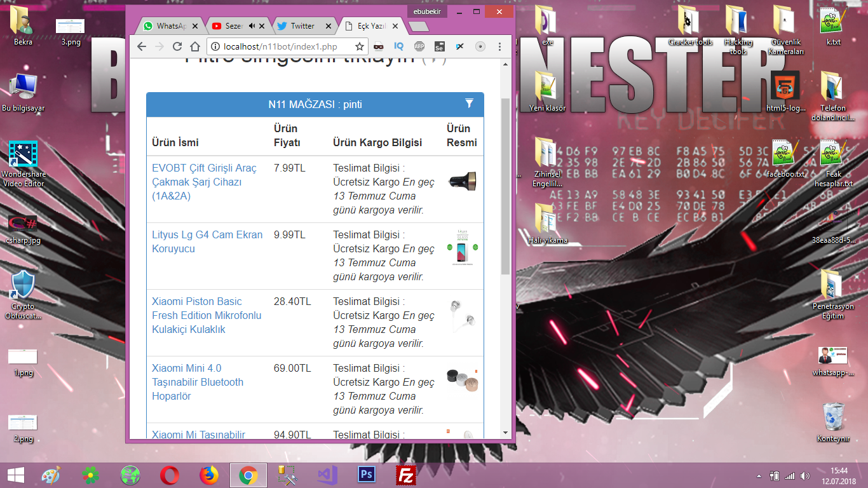The width and height of the screenshot is (868, 488).
Task: Select the Bu bilgisayar desktop icon
Action: point(23,93)
